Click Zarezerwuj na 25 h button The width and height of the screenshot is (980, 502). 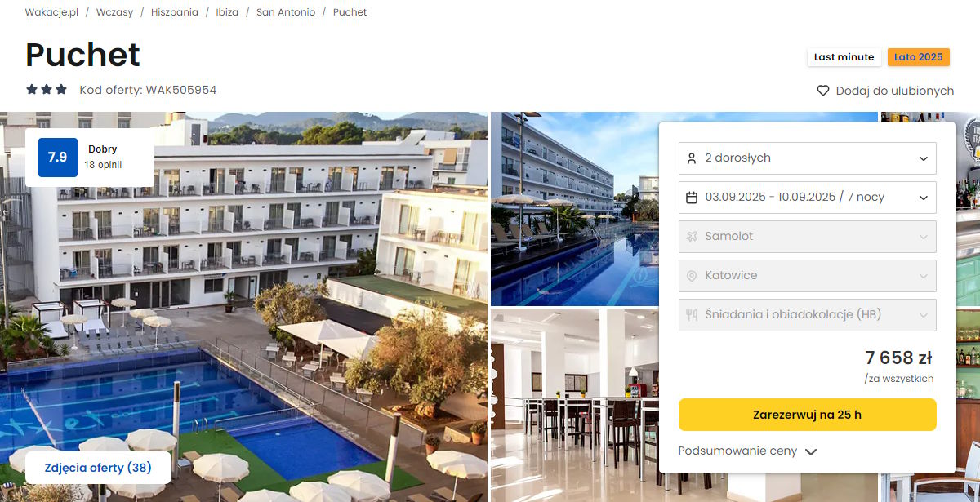pyautogui.click(x=808, y=415)
